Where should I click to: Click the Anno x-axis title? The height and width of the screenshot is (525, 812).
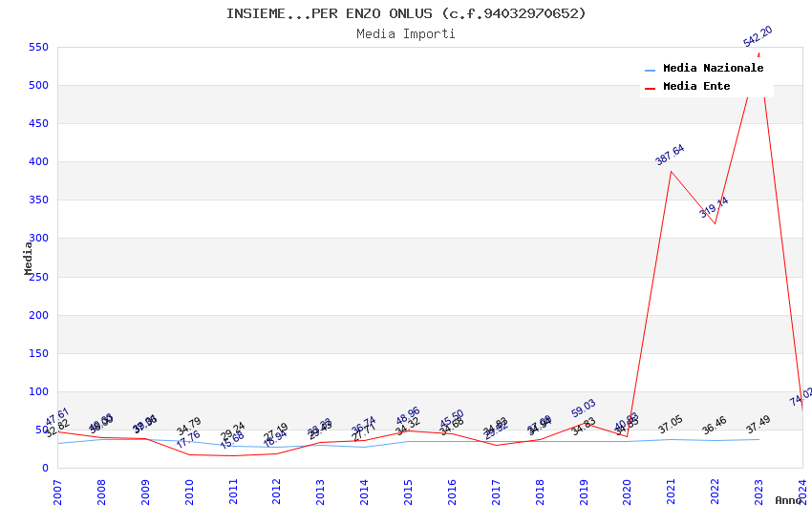(x=788, y=500)
